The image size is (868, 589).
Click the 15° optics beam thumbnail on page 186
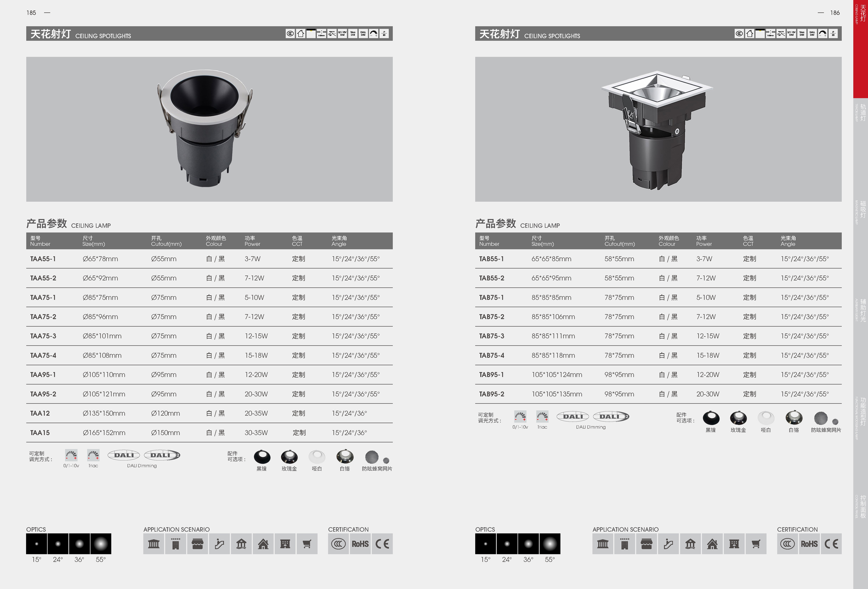[485, 544]
